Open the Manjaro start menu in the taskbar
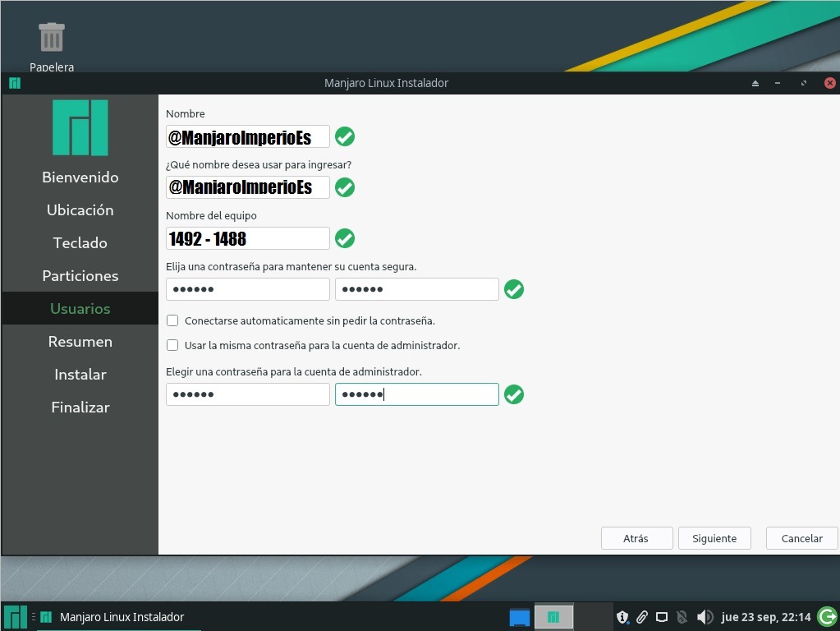840x631 pixels. click(x=15, y=616)
